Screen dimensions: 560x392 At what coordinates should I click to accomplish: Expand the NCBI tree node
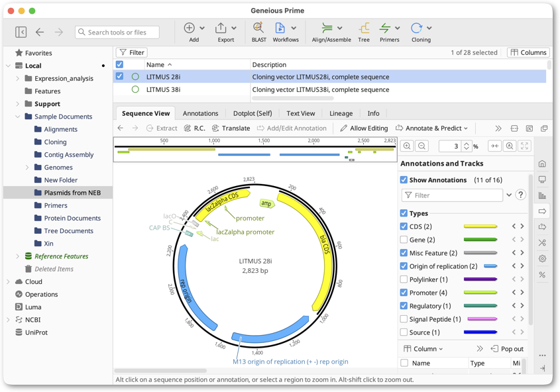tap(8, 320)
